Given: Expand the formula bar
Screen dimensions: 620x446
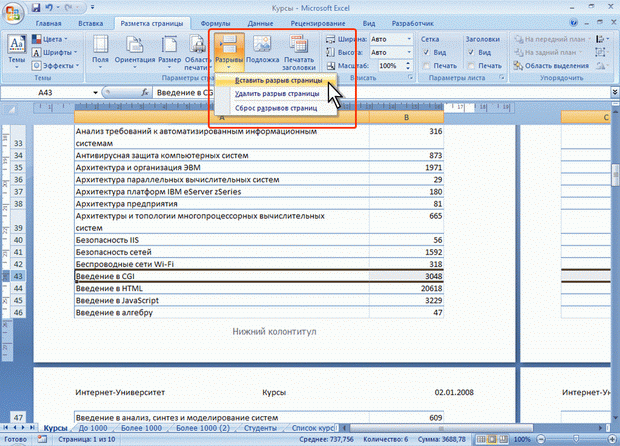Looking at the screenshot, I should (x=615, y=93).
